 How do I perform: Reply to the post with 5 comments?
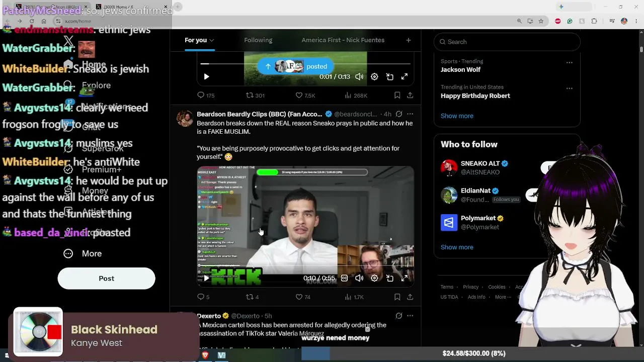coord(203,297)
